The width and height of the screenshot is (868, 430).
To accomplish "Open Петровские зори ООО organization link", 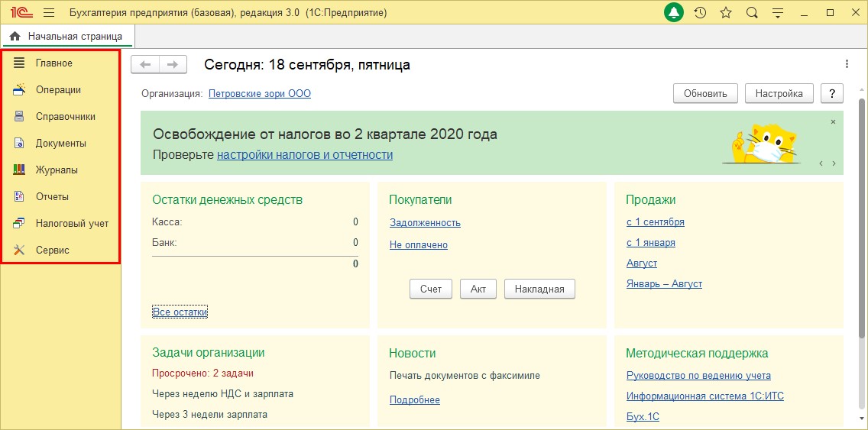I will click(x=260, y=94).
